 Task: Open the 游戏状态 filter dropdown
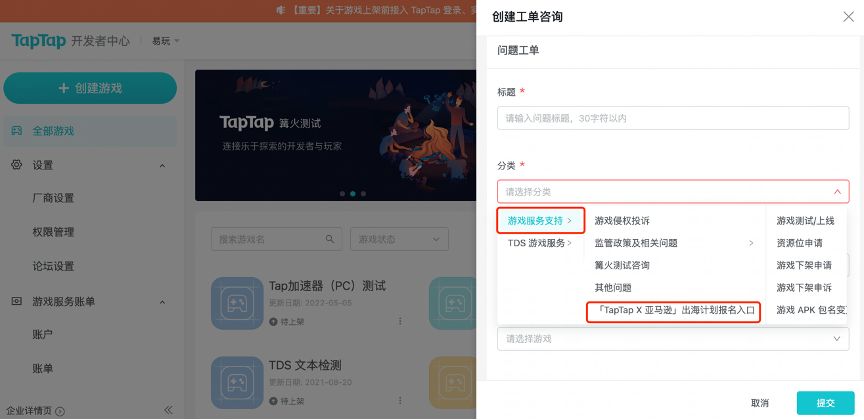point(399,239)
